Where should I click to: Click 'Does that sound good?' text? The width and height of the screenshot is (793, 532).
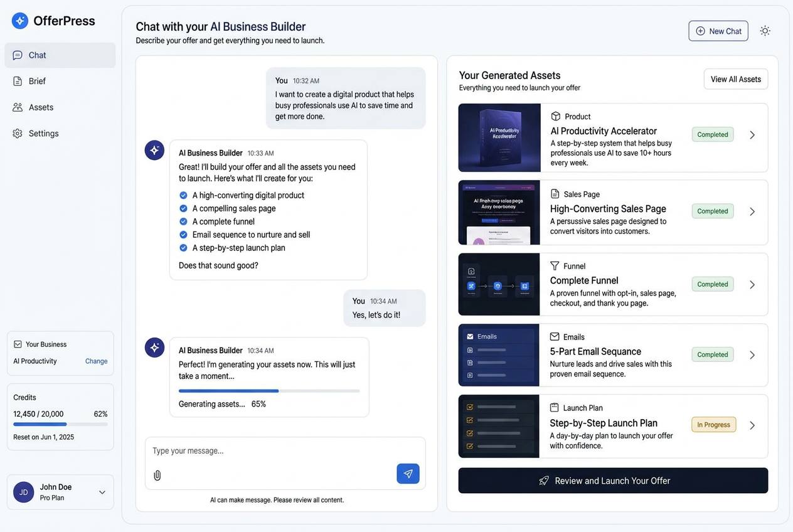[x=218, y=265]
